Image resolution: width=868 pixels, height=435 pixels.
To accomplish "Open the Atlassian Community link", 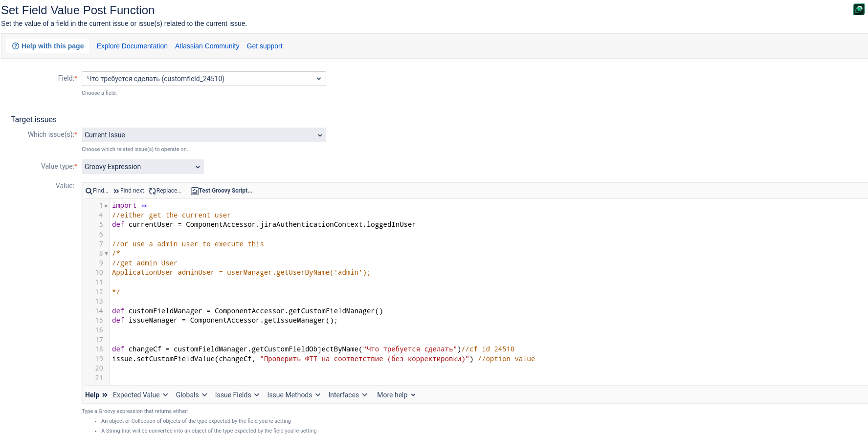I will (207, 46).
